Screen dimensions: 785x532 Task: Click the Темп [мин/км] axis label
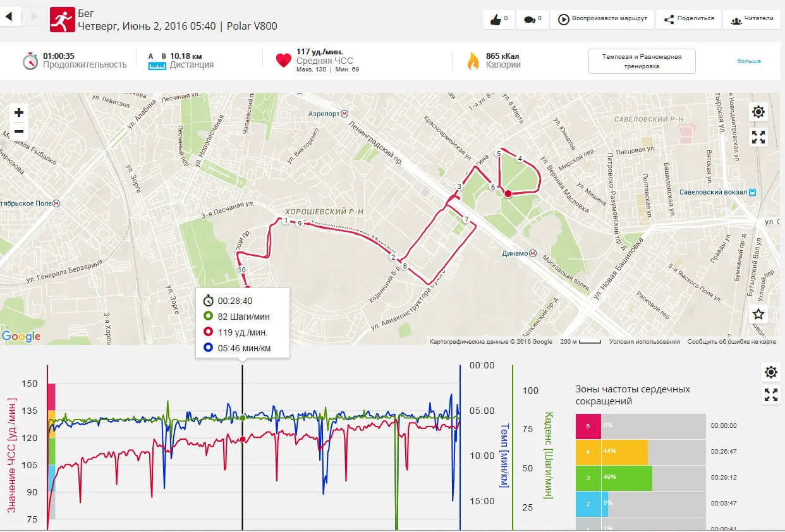(504, 456)
